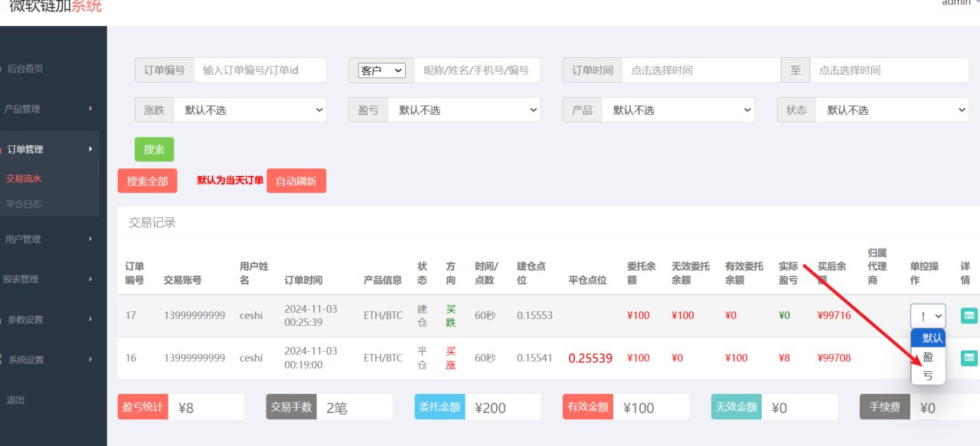Screen dimensions: 980x446
Task: Select 亏 option in single-control dropdown list
Action: pyautogui.click(x=928, y=376)
